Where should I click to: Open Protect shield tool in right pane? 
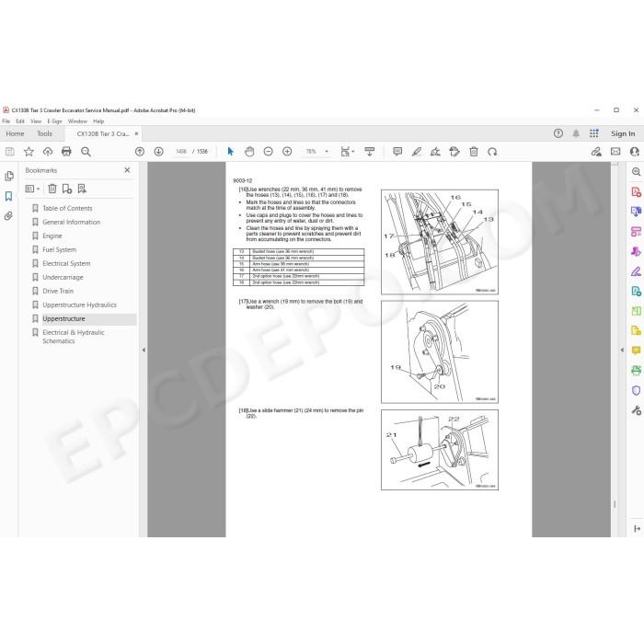pos(636,390)
